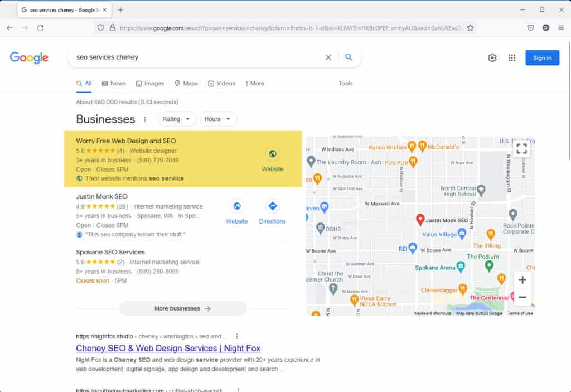Click the Google logo
Image resolution: width=571 pixels, height=392 pixels.
(x=29, y=57)
